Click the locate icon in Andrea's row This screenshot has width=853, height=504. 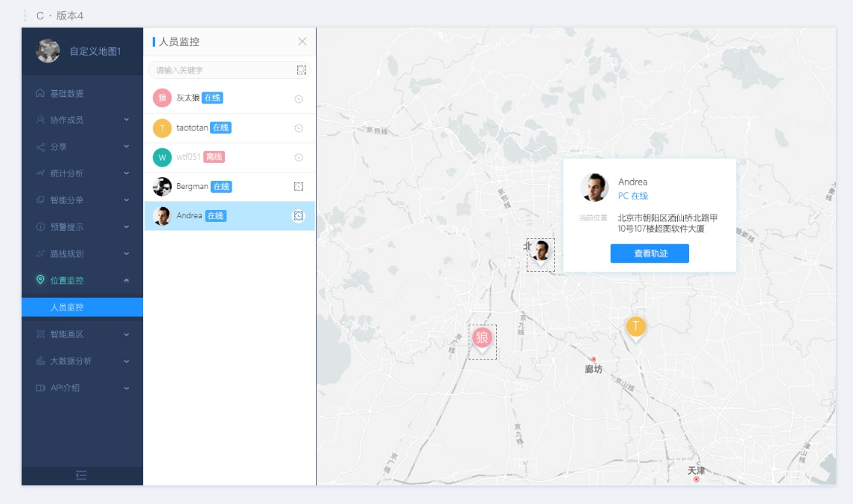(x=299, y=216)
